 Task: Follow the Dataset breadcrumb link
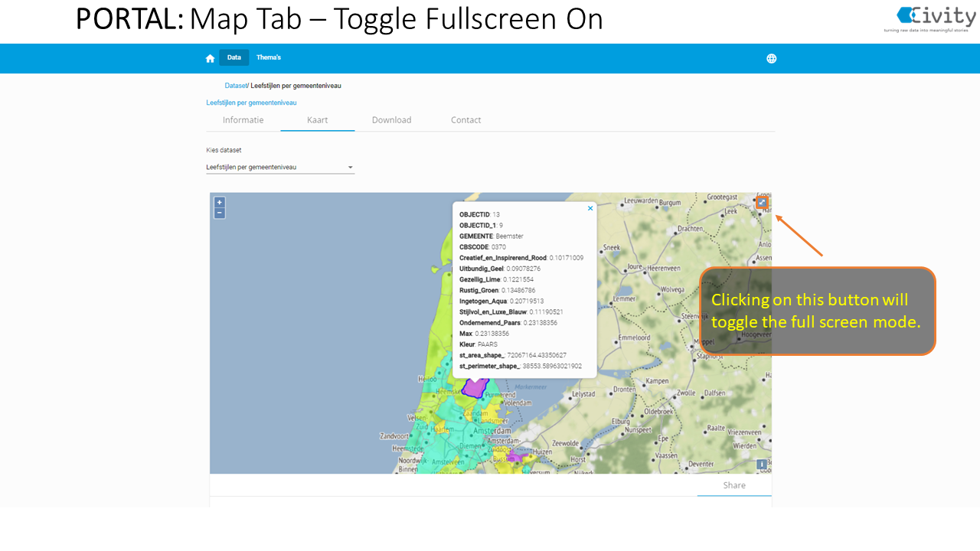[236, 86]
